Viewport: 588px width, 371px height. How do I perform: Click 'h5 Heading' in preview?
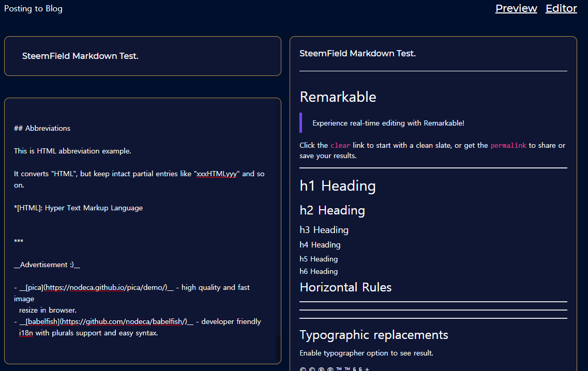point(319,259)
